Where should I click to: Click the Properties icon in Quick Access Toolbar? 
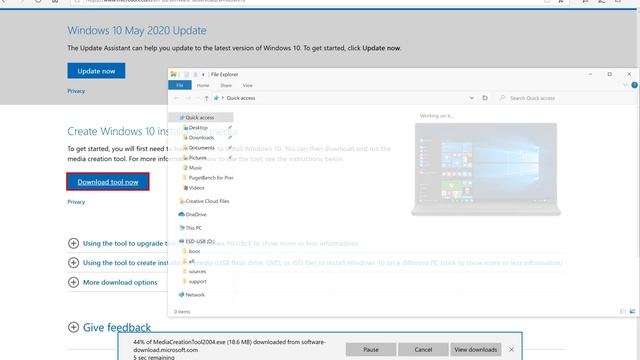[187, 74]
